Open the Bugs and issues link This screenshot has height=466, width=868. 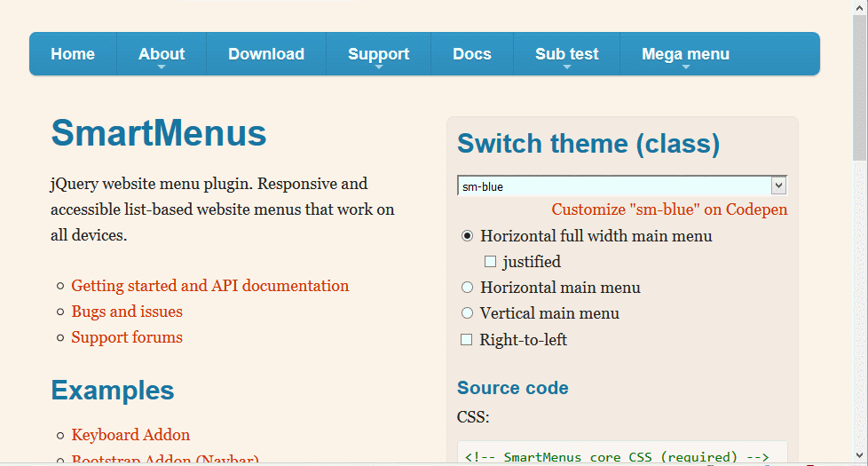(127, 312)
